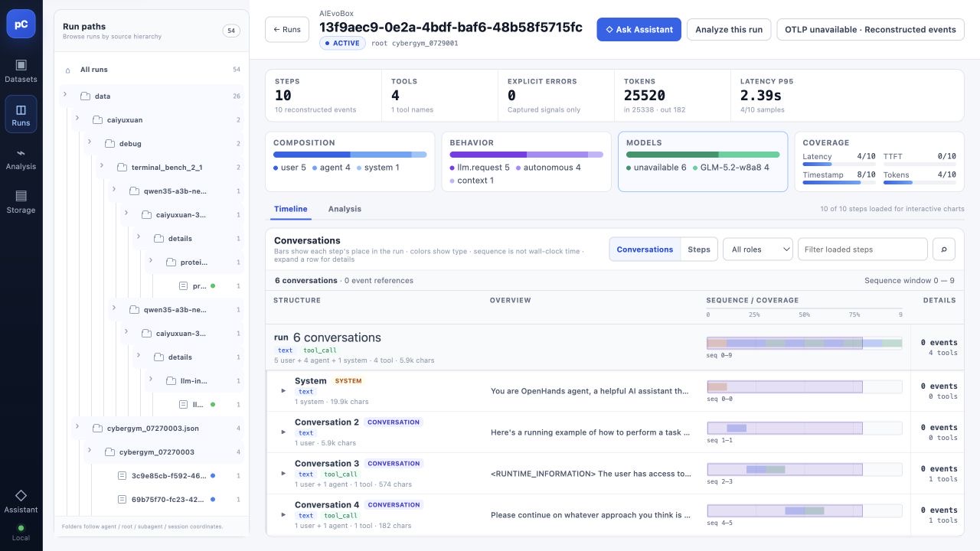Select the cybergym_07270003 folder
Image resolution: width=980 pixels, height=551 pixels.
[x=163, y=452]
